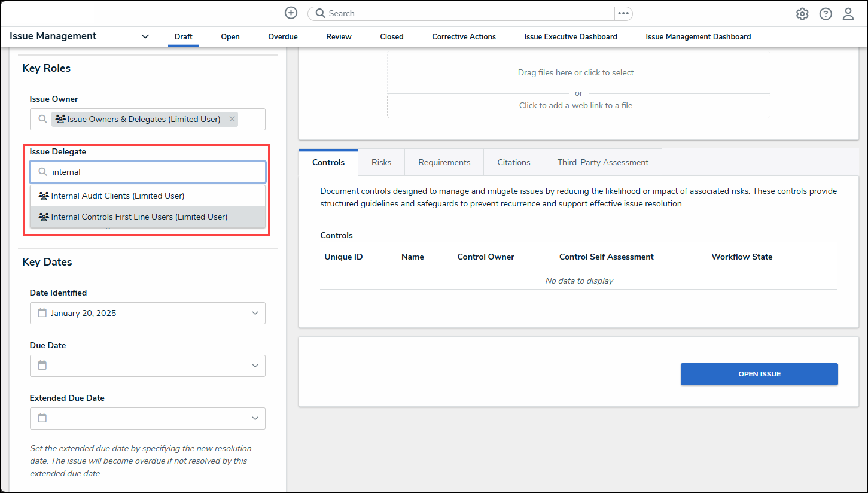
Task: Choose Internal Controls First Line Users
Action: point(139,217)
